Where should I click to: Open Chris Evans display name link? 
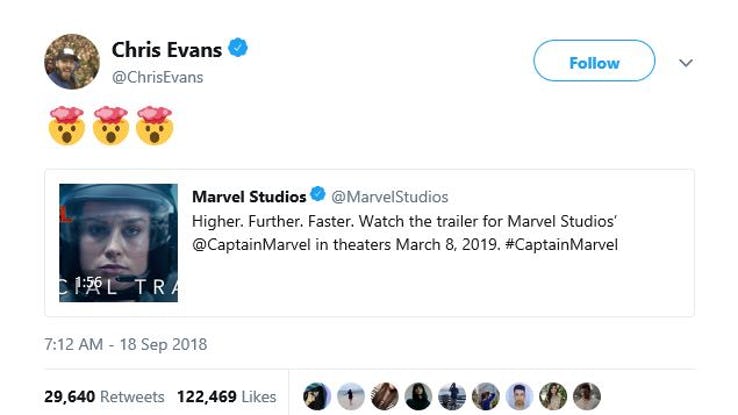[x=168, y=49]
